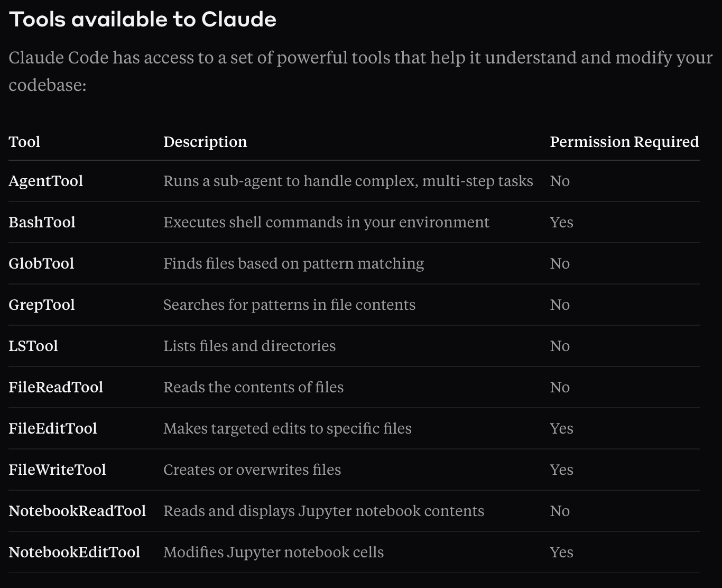Click the GlobTool table entry
Image resolution: width=722 pixels, height=588 pixels.
click(41, 263)
